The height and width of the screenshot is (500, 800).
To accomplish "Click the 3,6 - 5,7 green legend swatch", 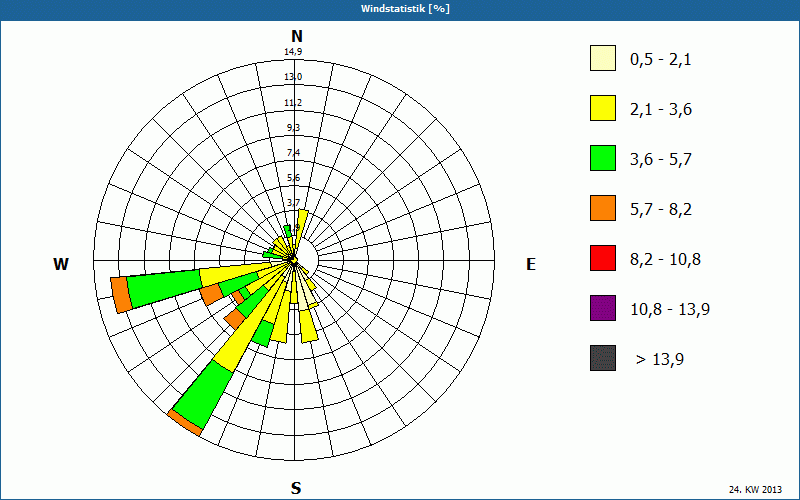I will click(603, 158).
